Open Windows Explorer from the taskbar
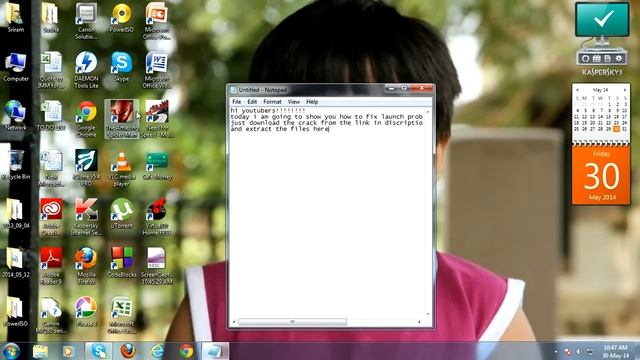The image size is (640, 360). coord(40,351)
